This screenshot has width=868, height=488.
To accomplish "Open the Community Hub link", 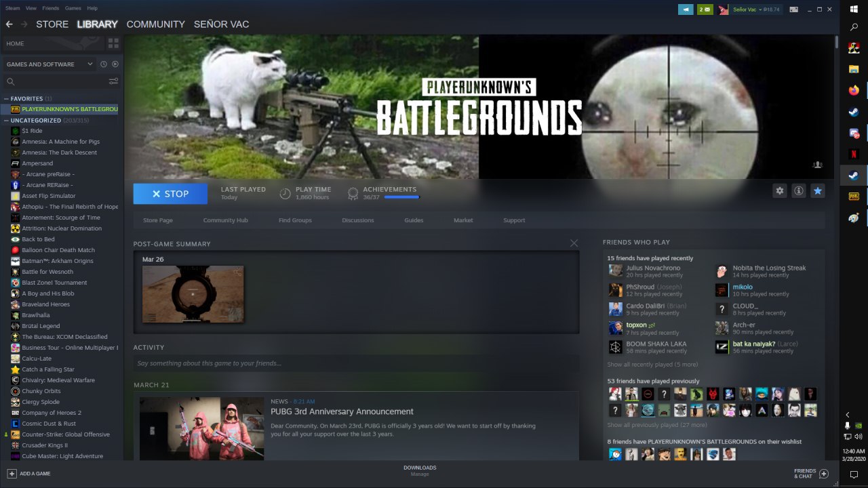I will 226,220.
